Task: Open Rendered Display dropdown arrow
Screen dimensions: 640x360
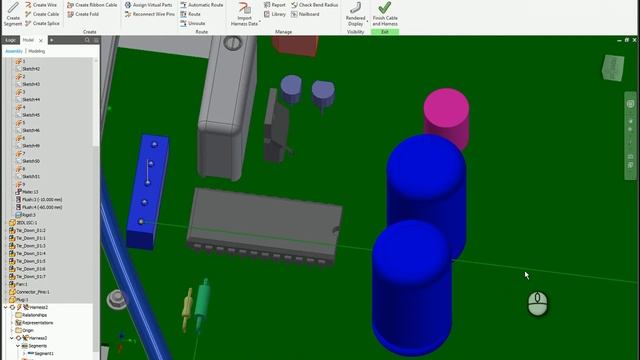Action: (x=367, y=21)
